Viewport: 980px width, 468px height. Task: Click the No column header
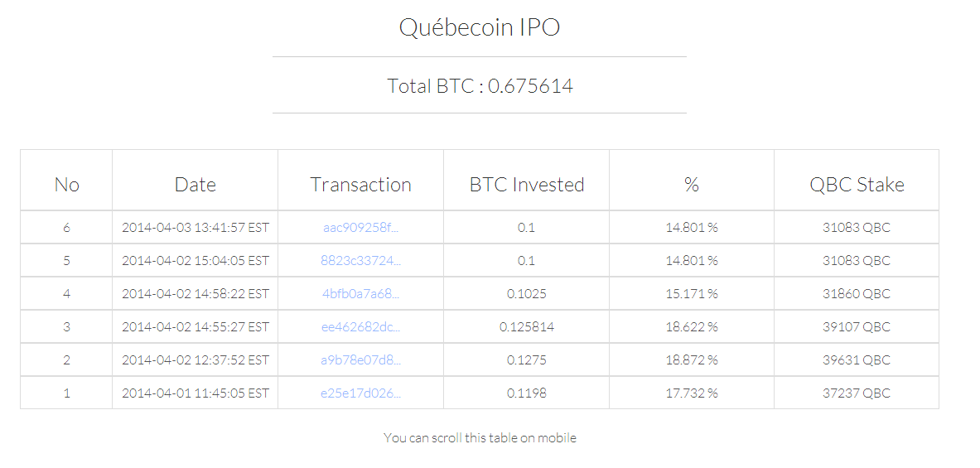click(67, 185)
